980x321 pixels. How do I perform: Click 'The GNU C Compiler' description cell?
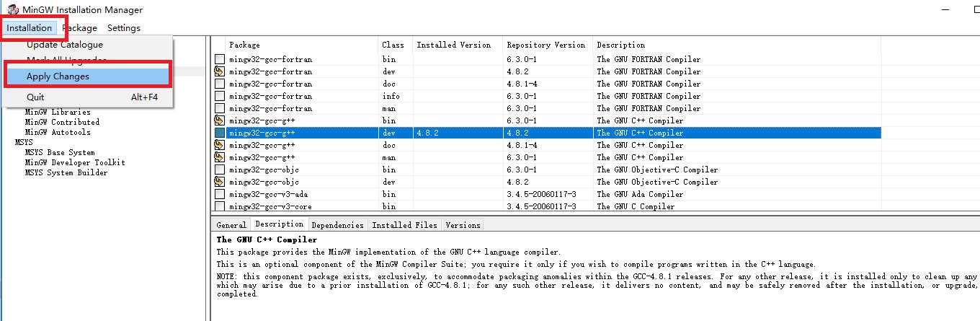(x=636, y=206)
